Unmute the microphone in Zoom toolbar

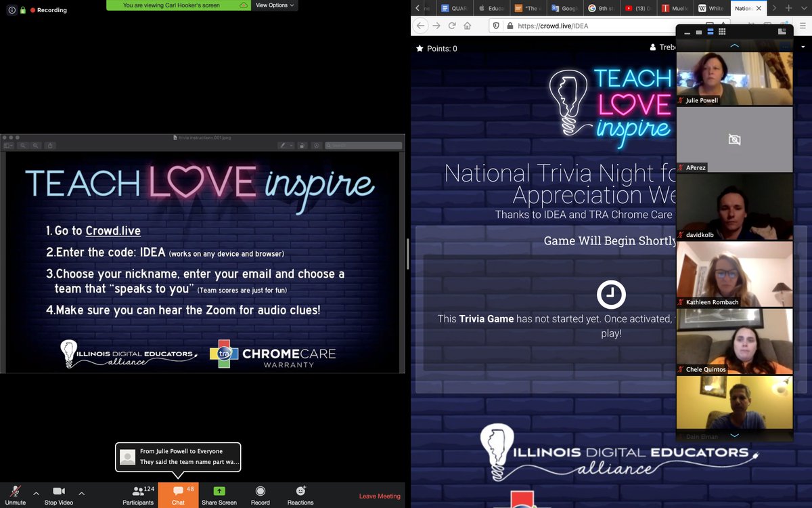[15, 495]
